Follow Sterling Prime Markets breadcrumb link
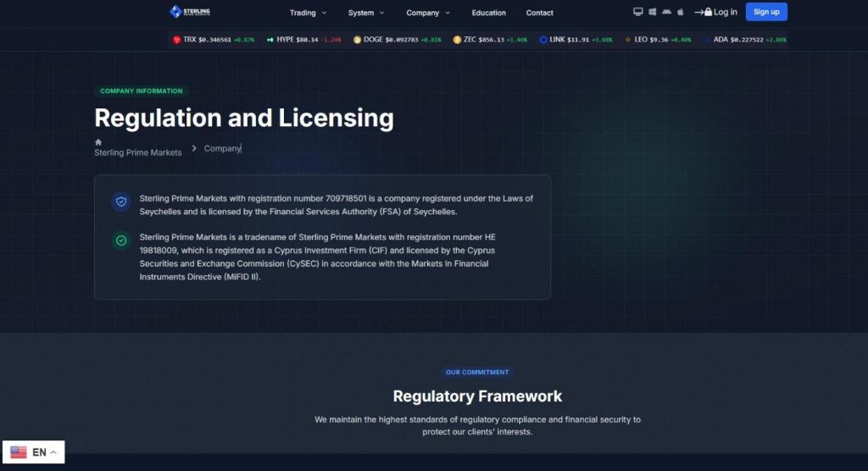 (138, 152)
